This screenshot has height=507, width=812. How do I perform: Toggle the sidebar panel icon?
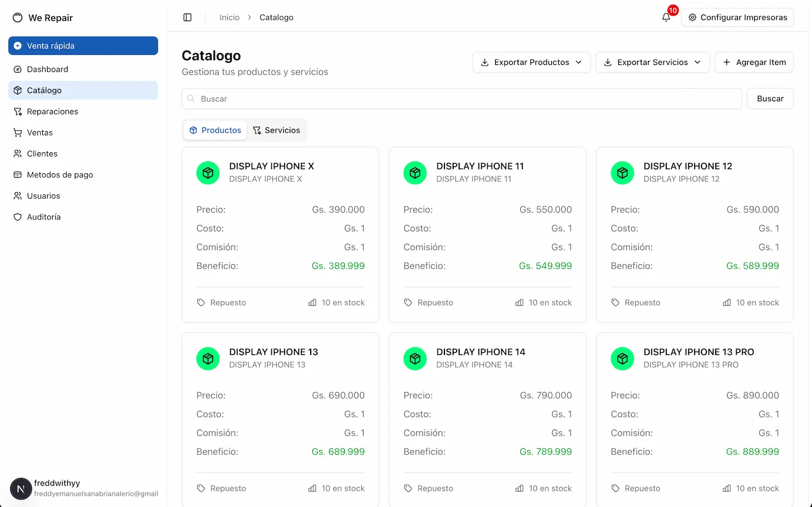pos(187,17)
